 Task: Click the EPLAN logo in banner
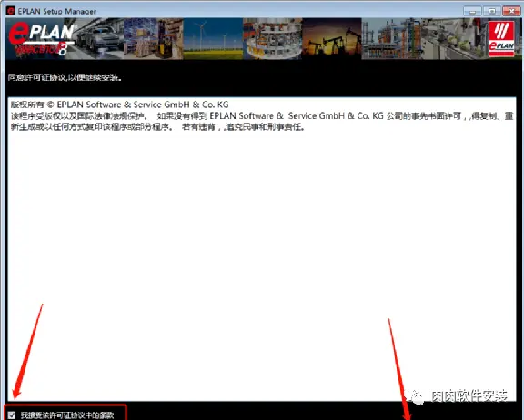[41, 38]
